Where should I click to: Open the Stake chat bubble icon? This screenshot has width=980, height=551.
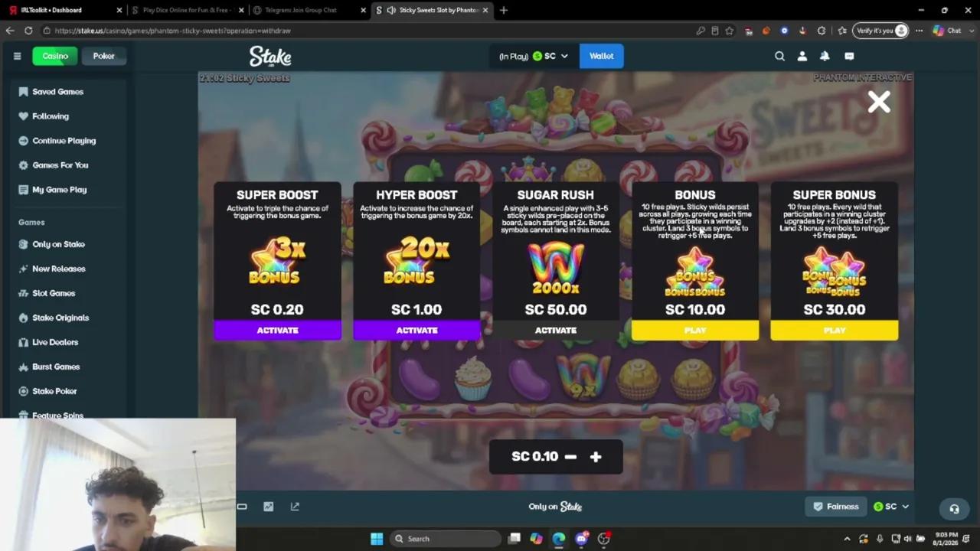tap(849, 56)
